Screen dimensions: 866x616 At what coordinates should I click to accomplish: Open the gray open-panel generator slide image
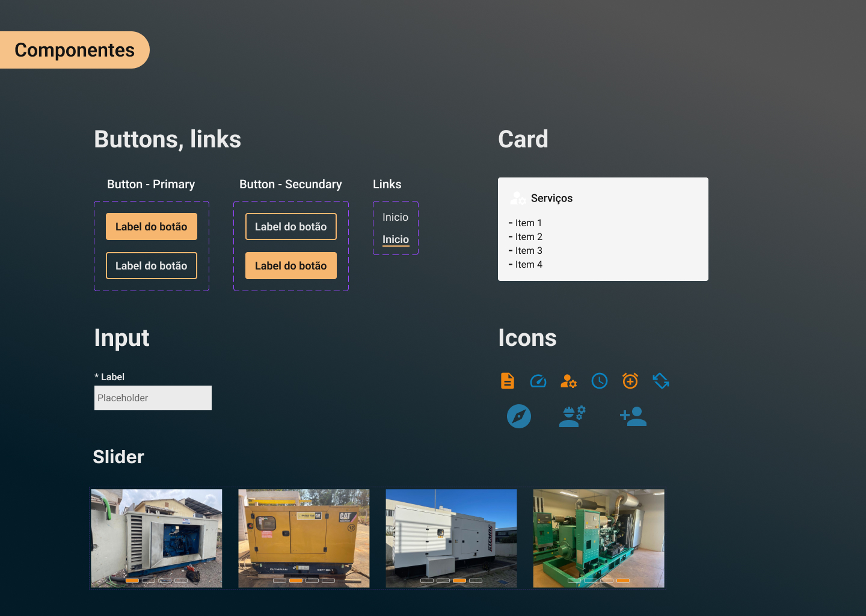156,538
